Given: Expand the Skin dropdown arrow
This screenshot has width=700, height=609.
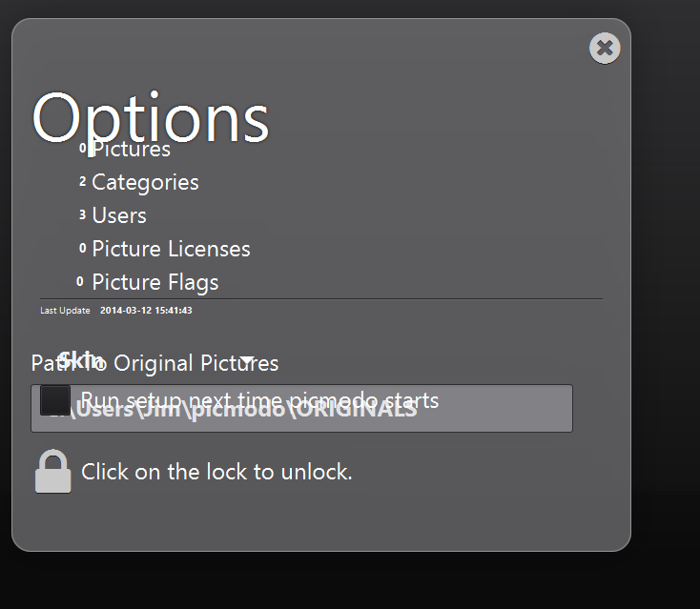Looking at the screenshot, I should tap(246, 361).
